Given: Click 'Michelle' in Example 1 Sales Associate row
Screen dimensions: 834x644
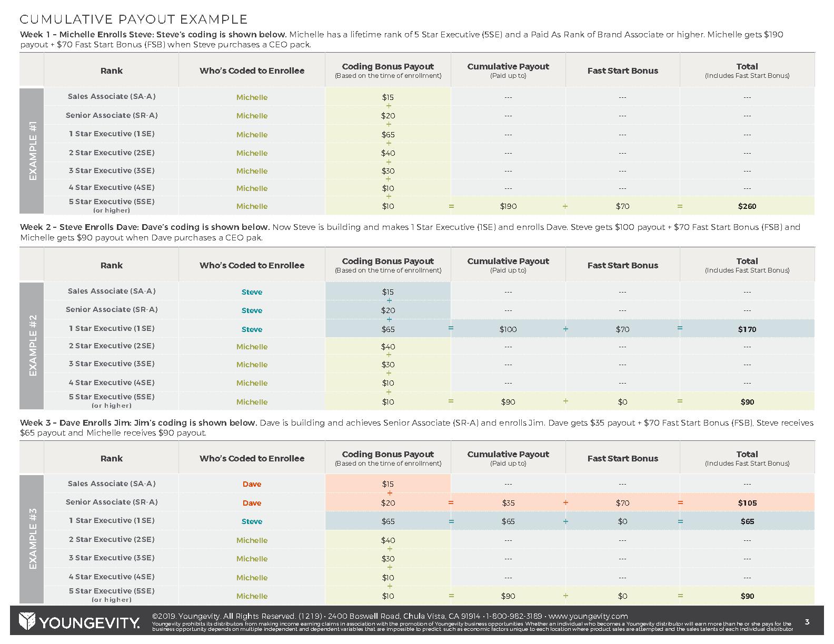Looking at the screenshot, I should (x=252, y=97).
